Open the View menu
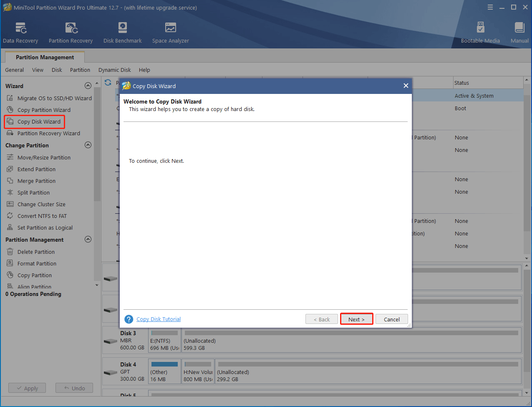The image size is (532, 407). 38,70
